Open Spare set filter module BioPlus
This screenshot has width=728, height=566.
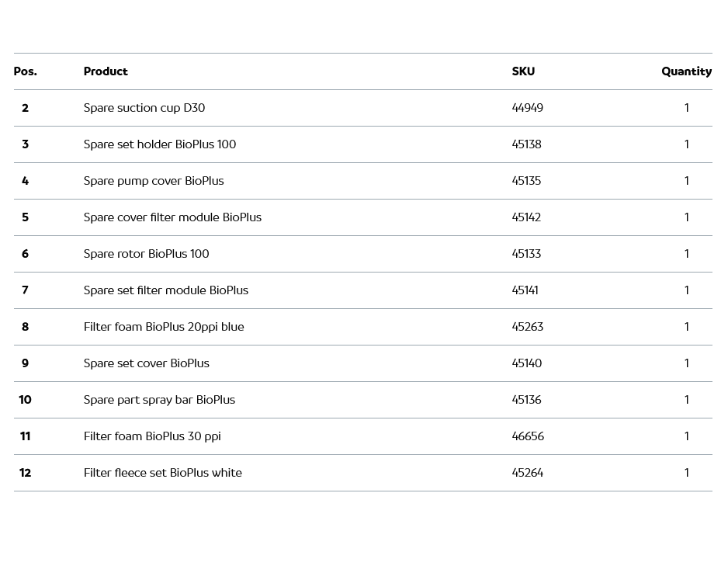coord(166,290)
